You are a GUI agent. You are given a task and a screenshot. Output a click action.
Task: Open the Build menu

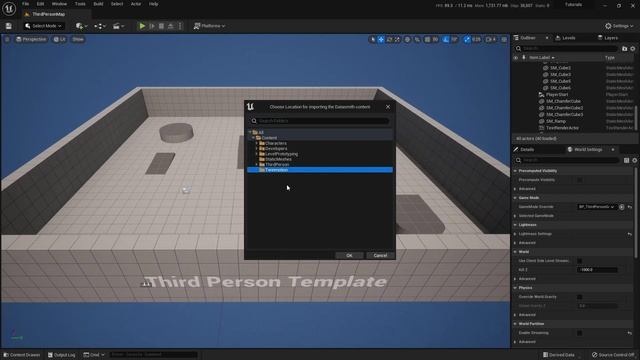point(98,4)
